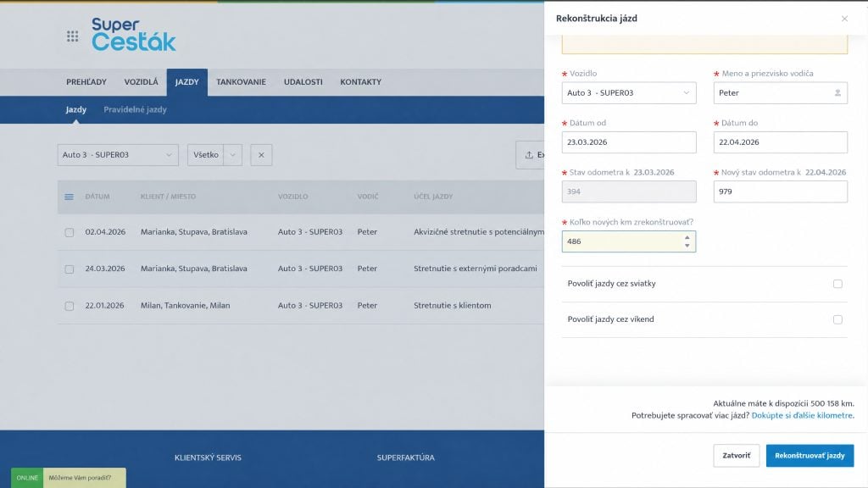Screen dimensions: 868x488
Task: Follow the Dokúpte si ďalšie kilometre link
Action: (803, 415)
